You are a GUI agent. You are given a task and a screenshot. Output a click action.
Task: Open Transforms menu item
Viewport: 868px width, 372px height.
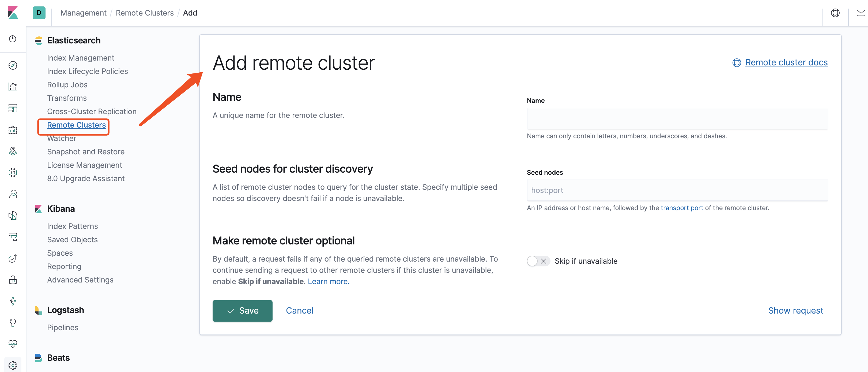[67, 98]
